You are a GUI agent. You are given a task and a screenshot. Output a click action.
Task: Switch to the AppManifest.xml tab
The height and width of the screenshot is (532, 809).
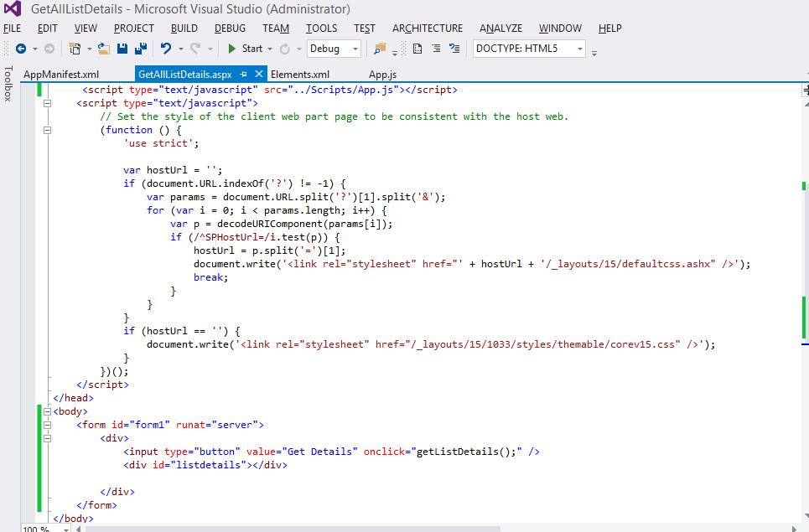tap(61, 75)
